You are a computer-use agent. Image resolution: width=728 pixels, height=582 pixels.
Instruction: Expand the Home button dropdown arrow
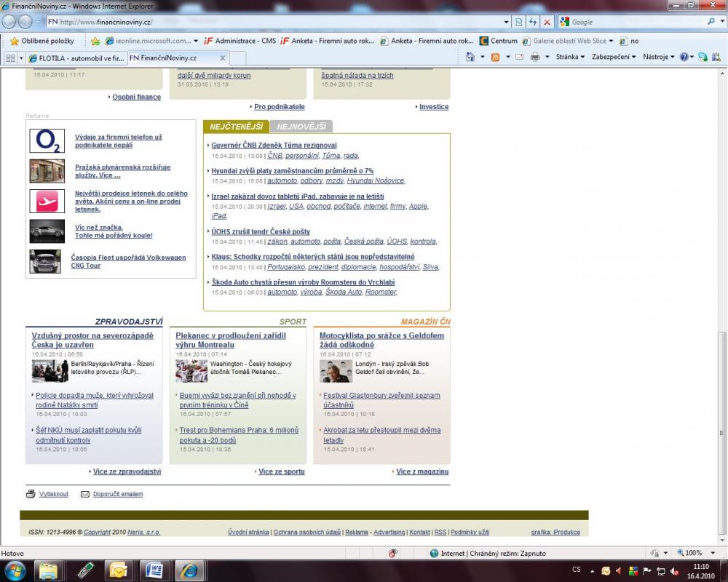pos(483,57)
